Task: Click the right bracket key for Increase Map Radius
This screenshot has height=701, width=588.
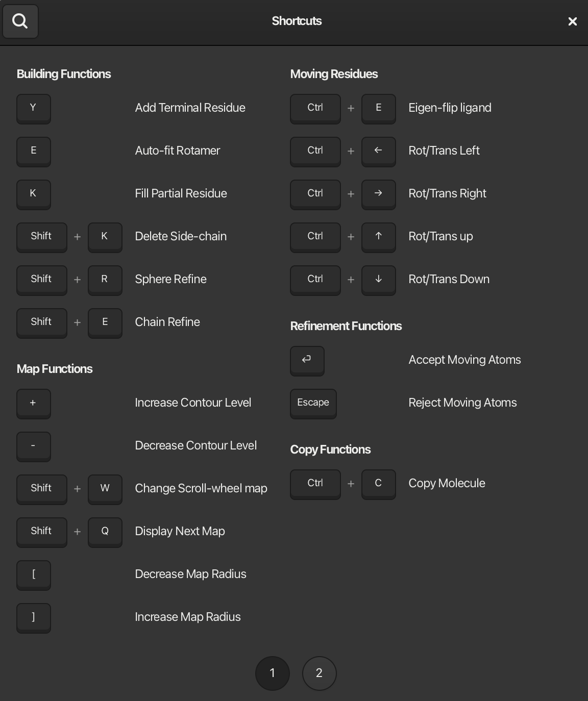Action: [x=34, y=617]
